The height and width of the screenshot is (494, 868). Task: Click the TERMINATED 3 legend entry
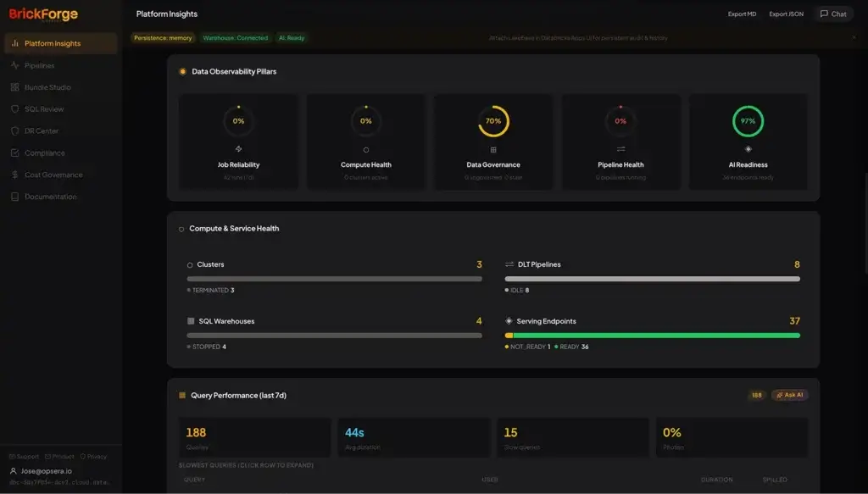[210, 290]
